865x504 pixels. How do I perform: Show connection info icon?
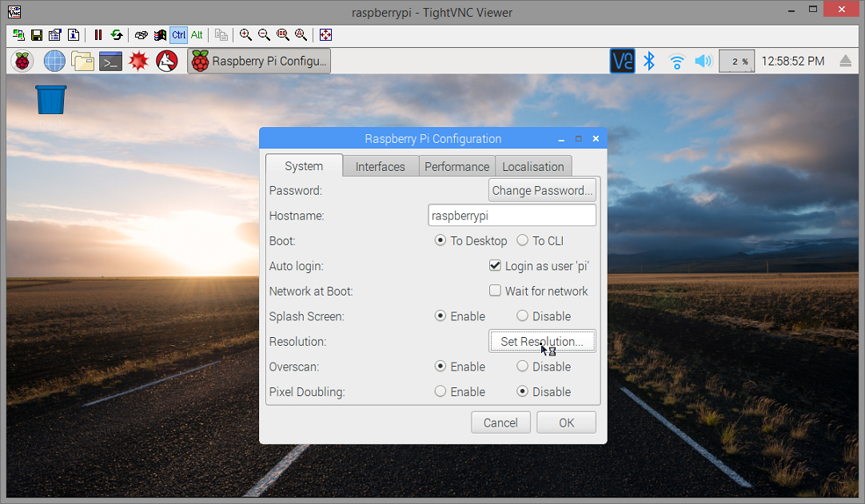pos(74,35)
